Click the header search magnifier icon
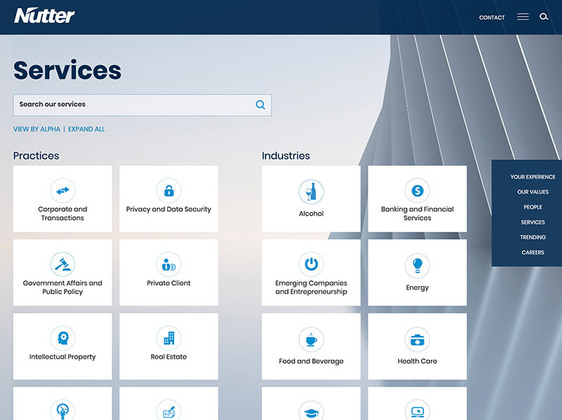This screenshot has height=420, width=562. [544, 17]
